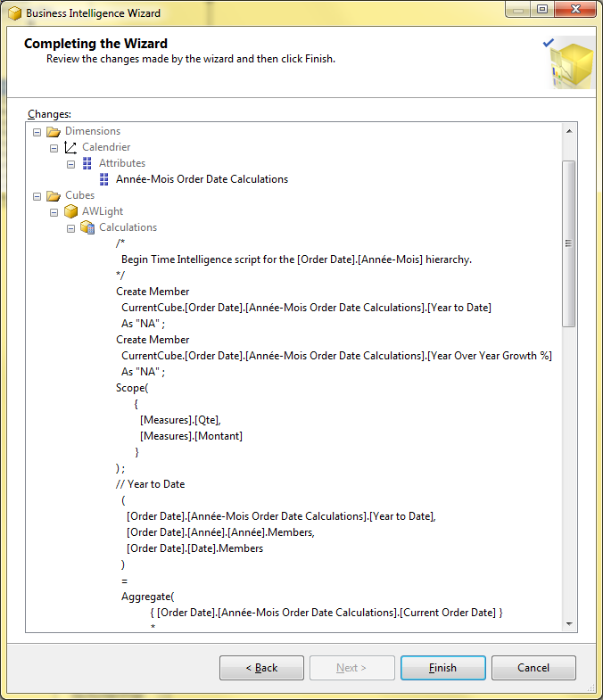Click the Cubes folder icon
Viewport: 603px width, 700px height.
pos(54,195)
